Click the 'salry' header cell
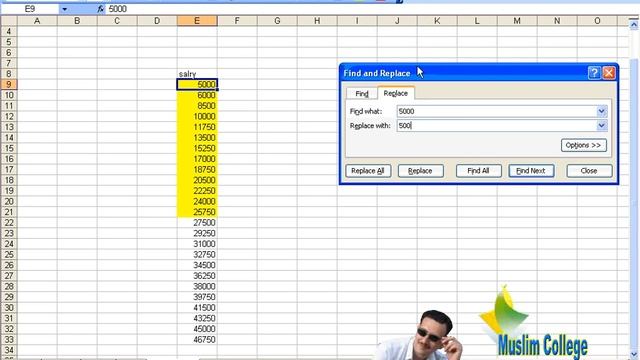640x360 pixels. pos(197,74)
